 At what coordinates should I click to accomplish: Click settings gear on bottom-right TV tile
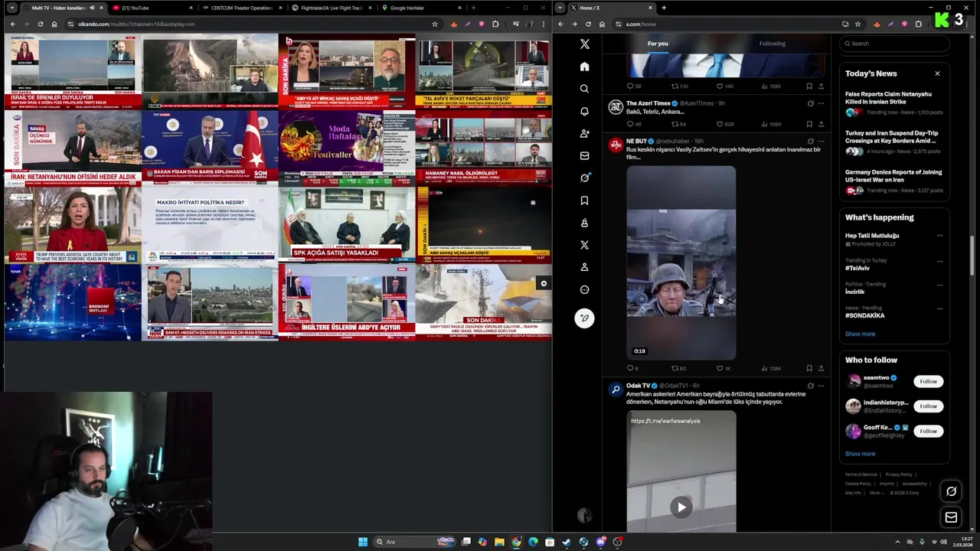tap(544, 283)
